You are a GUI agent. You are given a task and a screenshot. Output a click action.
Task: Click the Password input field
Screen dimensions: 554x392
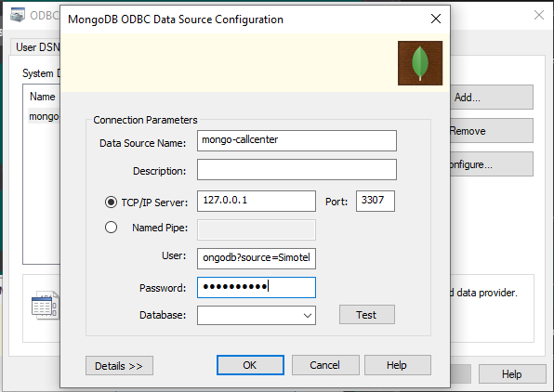[257, 287]
